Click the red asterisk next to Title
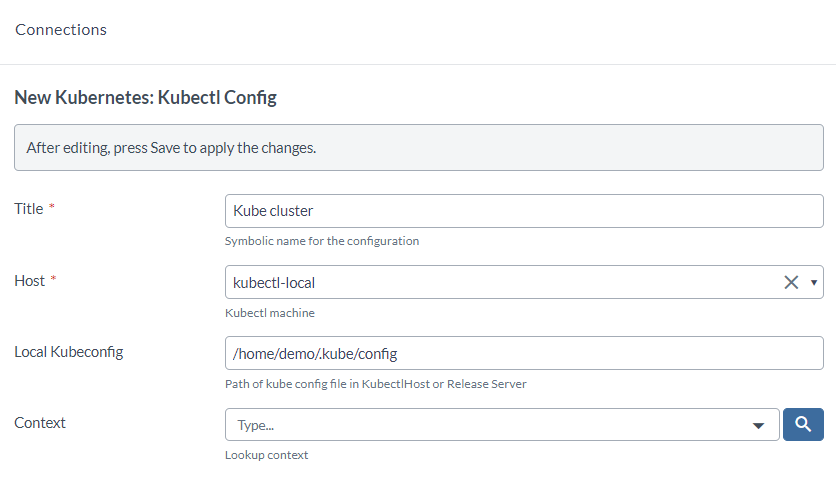Screen dimensions: 836x481 click(52, 209)
